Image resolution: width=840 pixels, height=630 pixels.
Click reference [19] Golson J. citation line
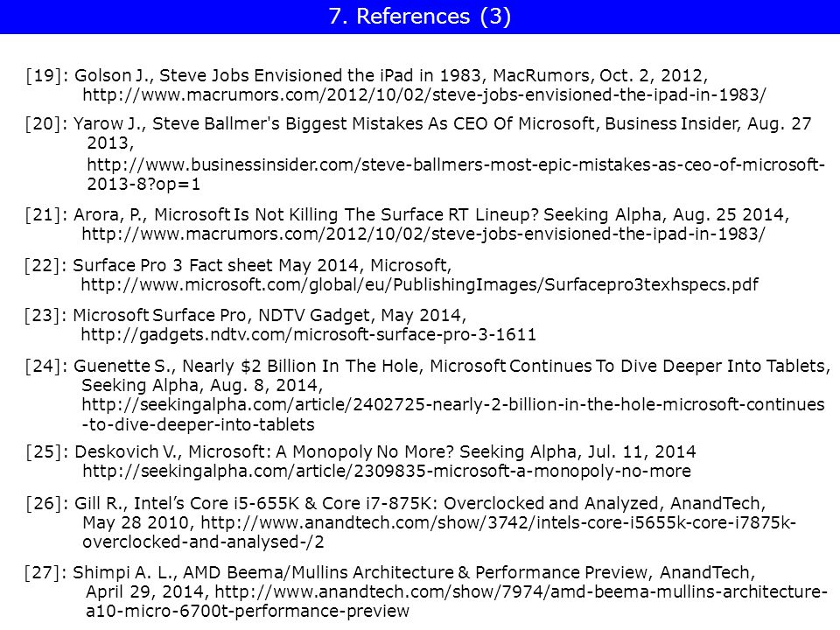click(367, 75)
